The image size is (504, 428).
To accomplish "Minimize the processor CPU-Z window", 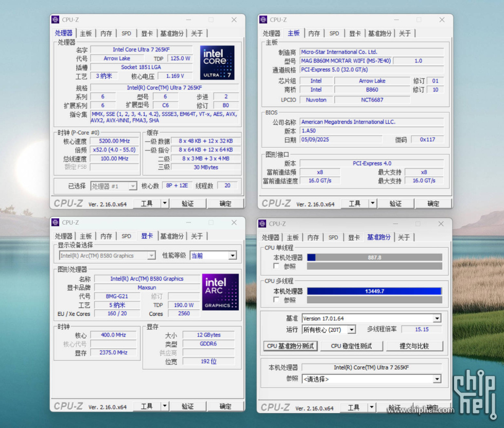I will (188, 20).
